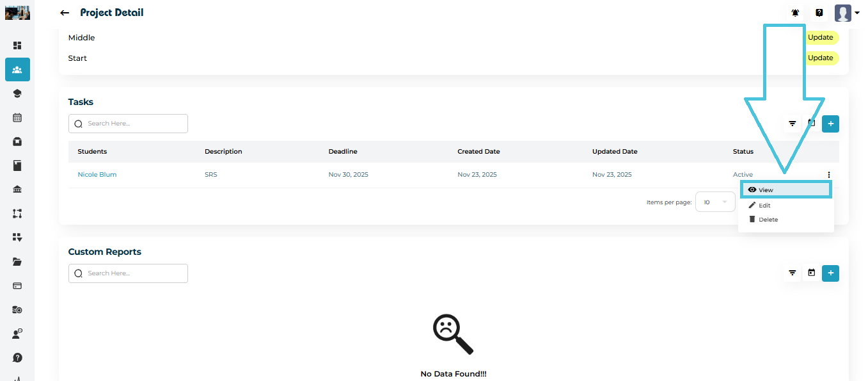Viewport: 868px width, 381px height.
Task: Click the bank building sidebar icon
Action: [x=17, y=190]
